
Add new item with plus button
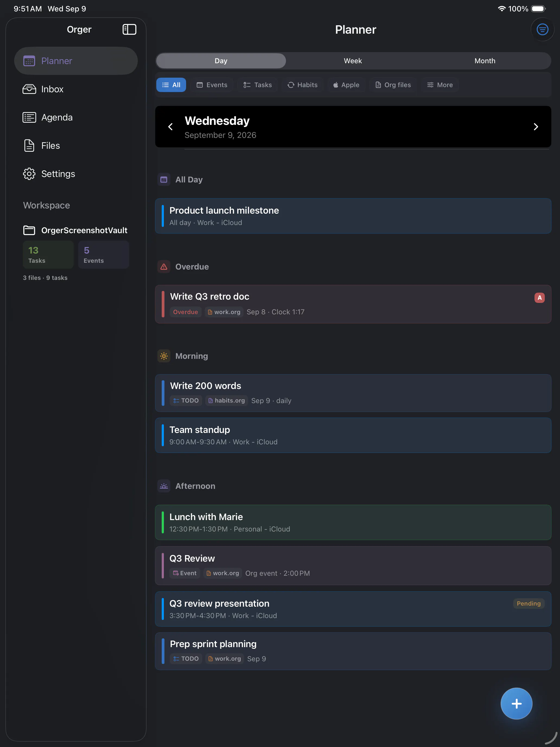(517, 704)
